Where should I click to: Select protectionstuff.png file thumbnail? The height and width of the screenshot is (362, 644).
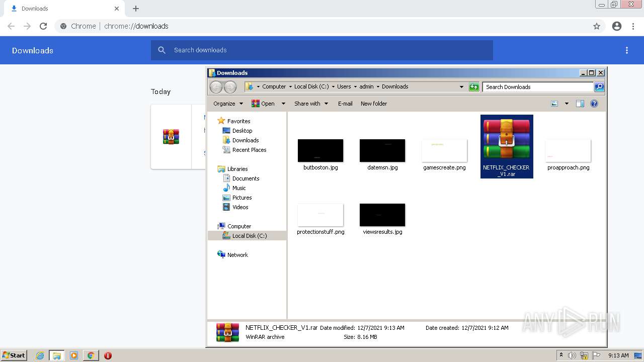(320, 215)
